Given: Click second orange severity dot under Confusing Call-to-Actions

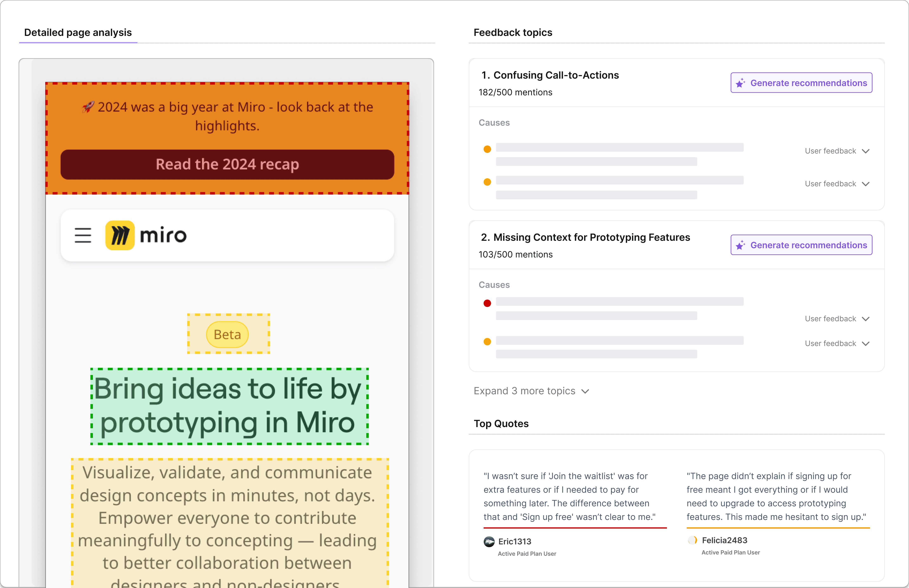Looking at the screenshot, I should [487, 182].
